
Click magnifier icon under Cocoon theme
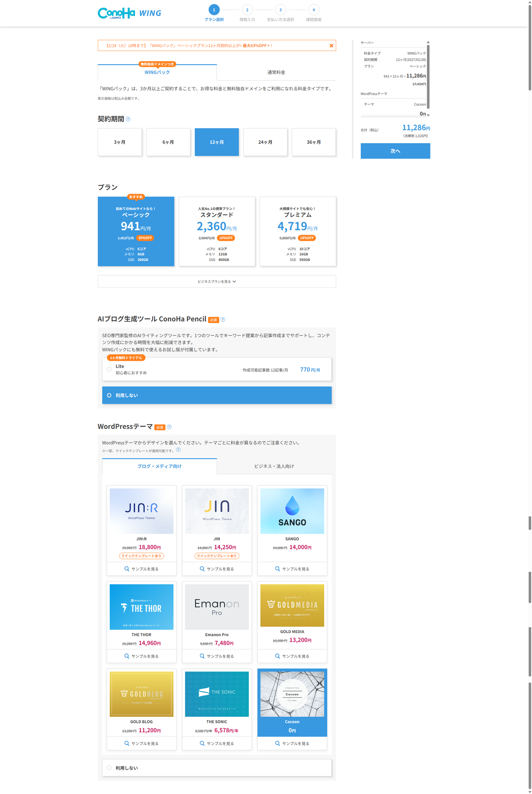click(x=277, y=743)
